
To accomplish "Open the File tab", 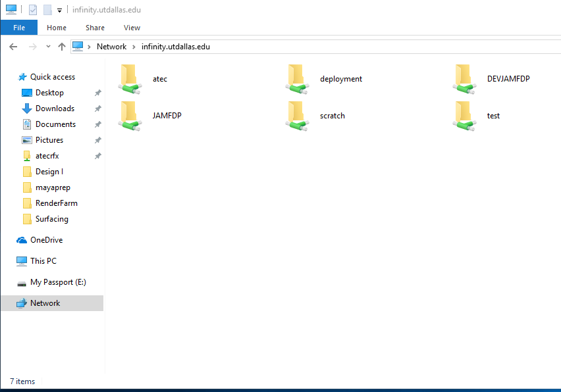I will point(19,28).
